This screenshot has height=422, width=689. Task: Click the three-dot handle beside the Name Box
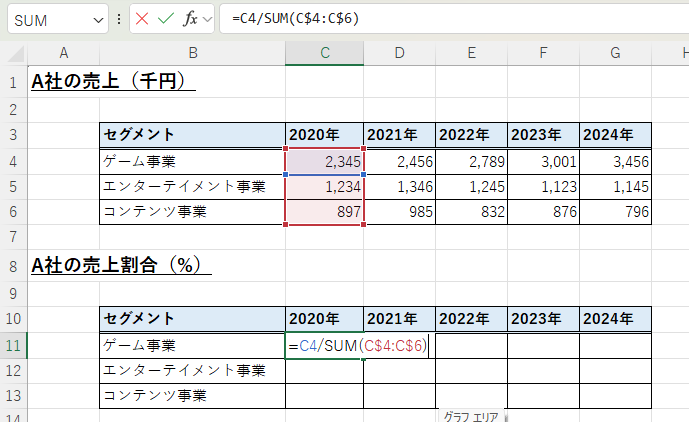pos(120,20)
